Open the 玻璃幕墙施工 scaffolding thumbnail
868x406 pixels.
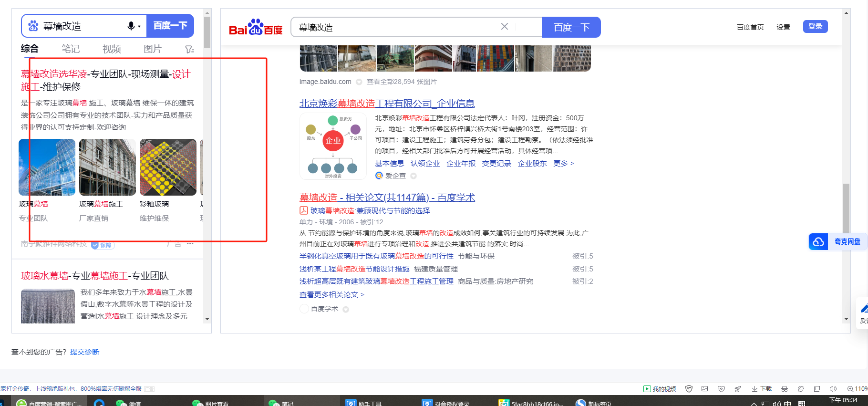[107, 167]
